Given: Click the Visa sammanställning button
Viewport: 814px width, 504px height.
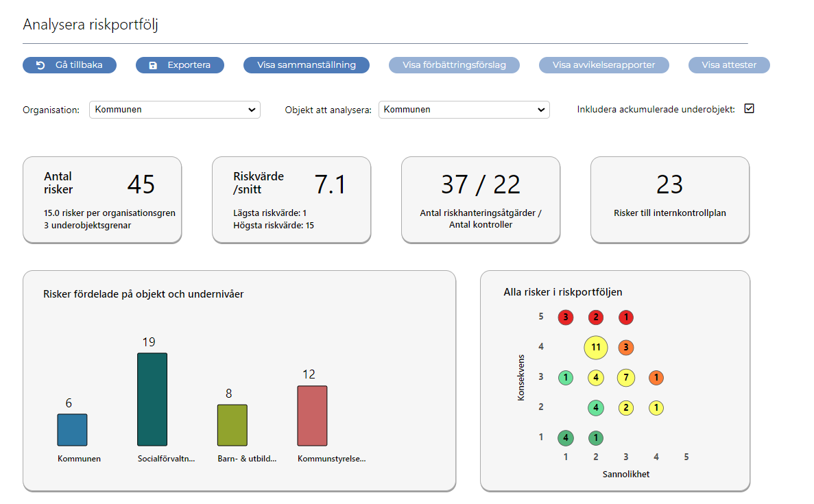Looking at the screenshot, I should (306, 65).
